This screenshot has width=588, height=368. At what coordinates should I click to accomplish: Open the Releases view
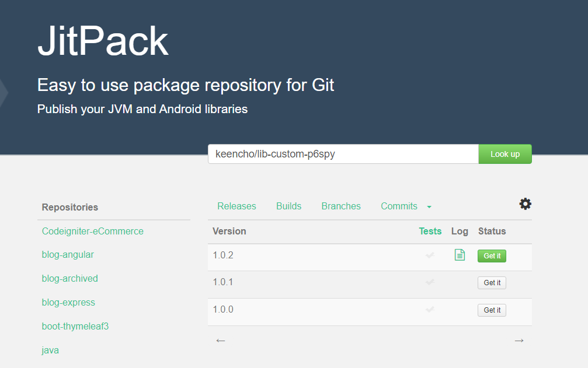pos(236,206)
